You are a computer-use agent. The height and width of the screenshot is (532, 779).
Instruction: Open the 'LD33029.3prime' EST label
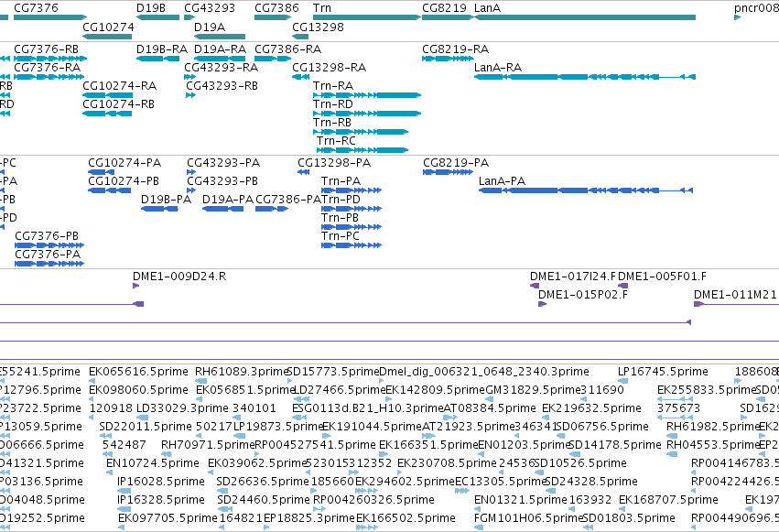[x=183, y=408]
